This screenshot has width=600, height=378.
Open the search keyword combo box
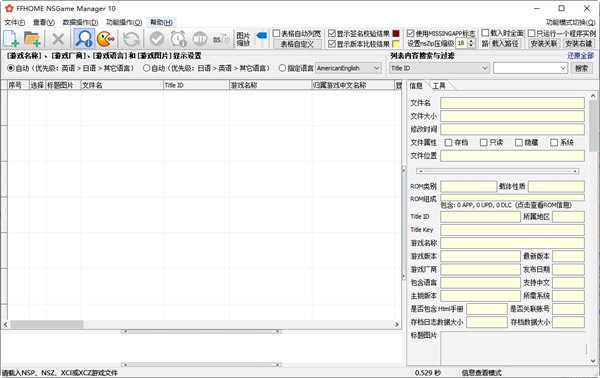point(530,68)
